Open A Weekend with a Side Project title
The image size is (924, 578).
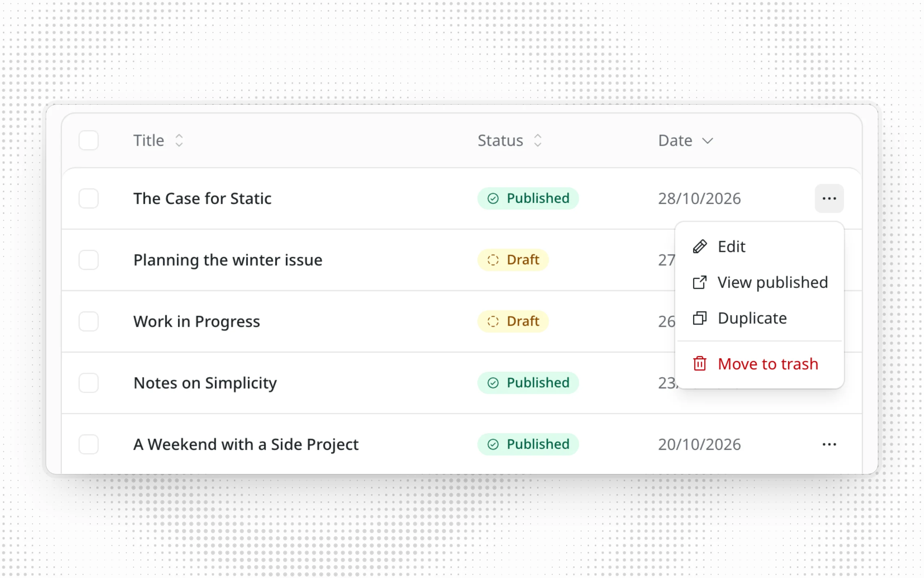click(x=246, y=444)
